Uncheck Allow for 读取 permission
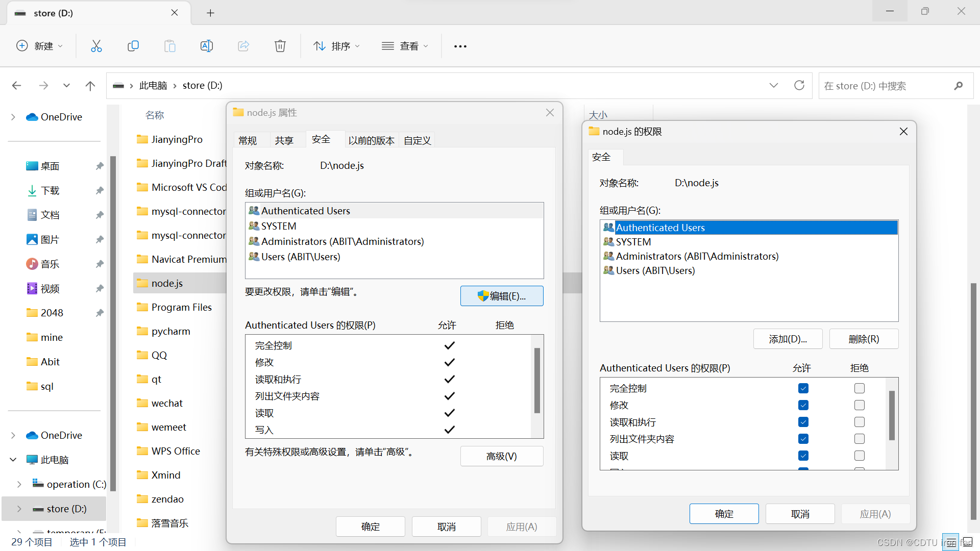This screenshot has height=551, width=980. [x=803, y=456]
